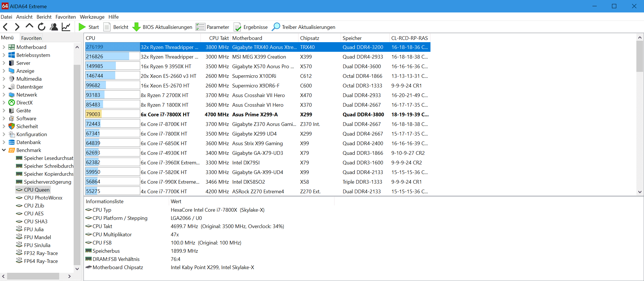Click the sidebar horizontal scrollbar right arrow
644x281 pixels.
click(69, 276)
